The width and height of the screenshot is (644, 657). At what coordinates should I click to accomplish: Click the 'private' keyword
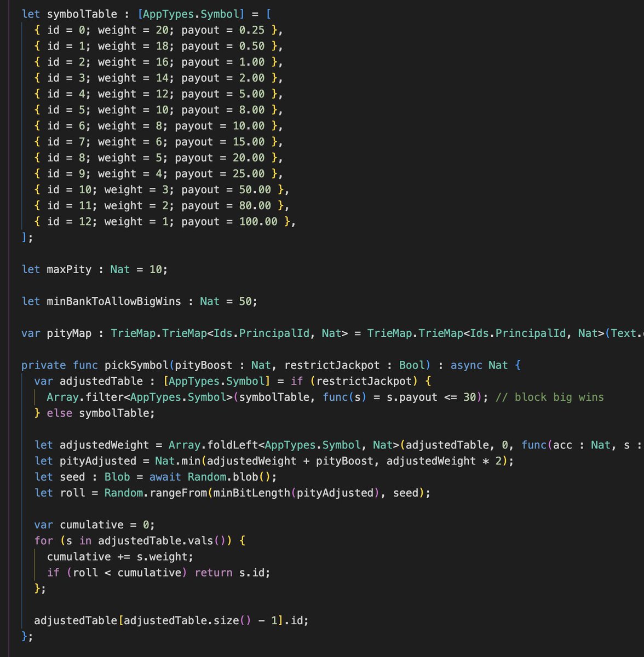(44, 365)
